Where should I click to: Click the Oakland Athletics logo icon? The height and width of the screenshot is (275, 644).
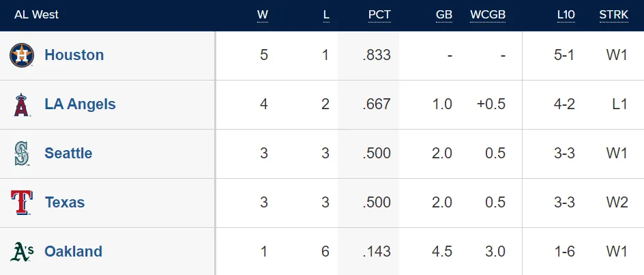coord(21,252)
